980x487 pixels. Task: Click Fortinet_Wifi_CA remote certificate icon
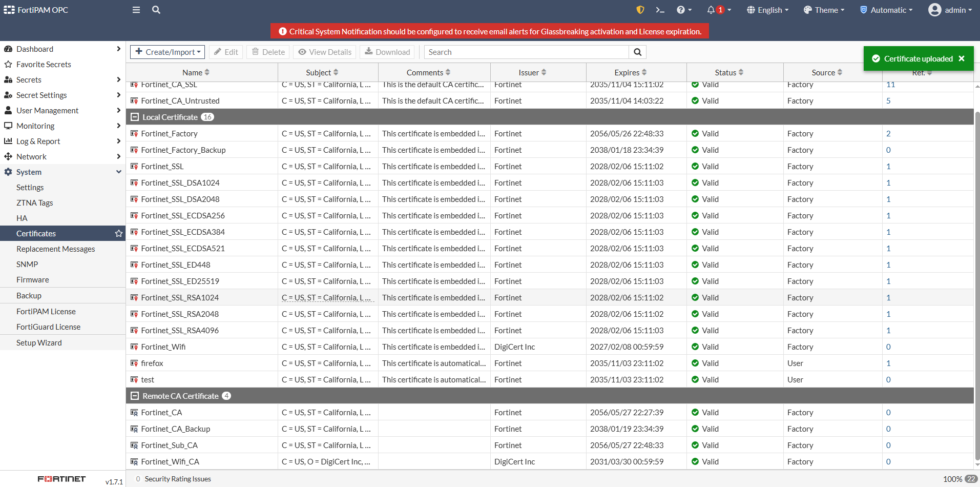click(134, 461)
